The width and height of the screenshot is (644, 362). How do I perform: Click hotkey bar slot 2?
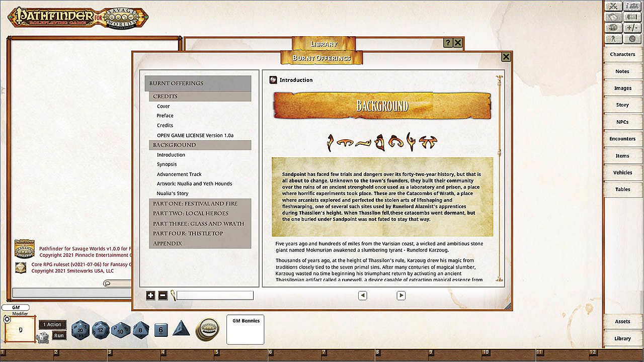click(x=80, y=355)
